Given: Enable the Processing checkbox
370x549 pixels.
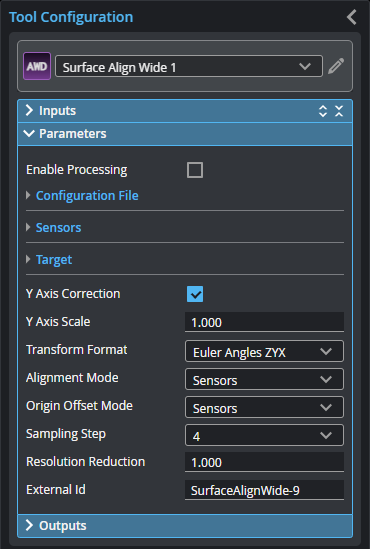Looking at the screenshot, I should [x=195, y=170].
